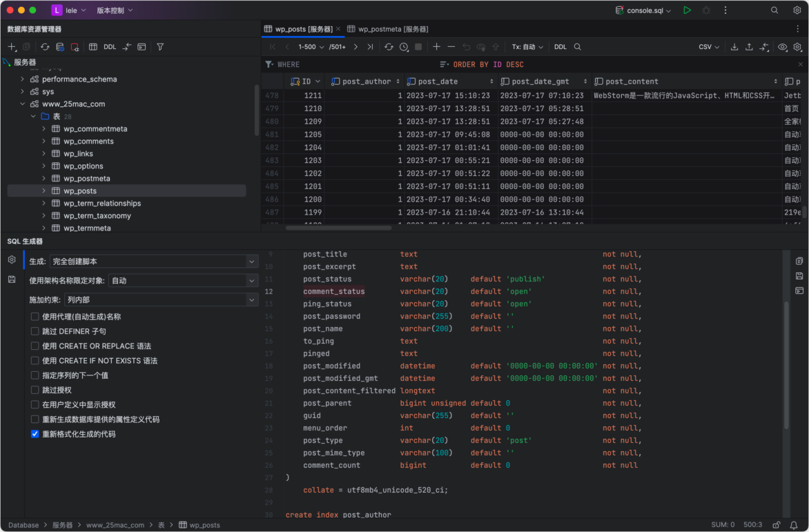Image resolution: width=809 pixels, height=532 pixels.
Task: Refresh the database explorer tree
Action: tap(45, 47)
